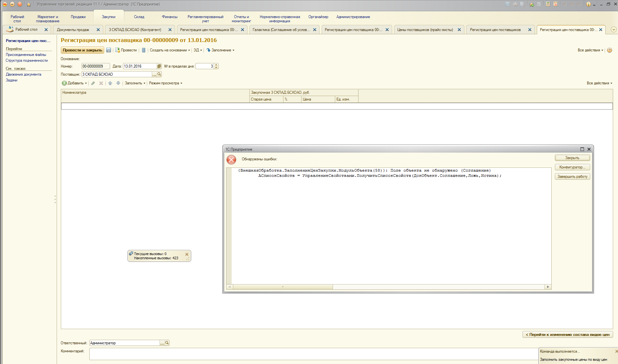Viewport: 618px width, 364px height.
Task: Maximize the 1С:Предприятие error dialog
Action: (x=582, y=149)
